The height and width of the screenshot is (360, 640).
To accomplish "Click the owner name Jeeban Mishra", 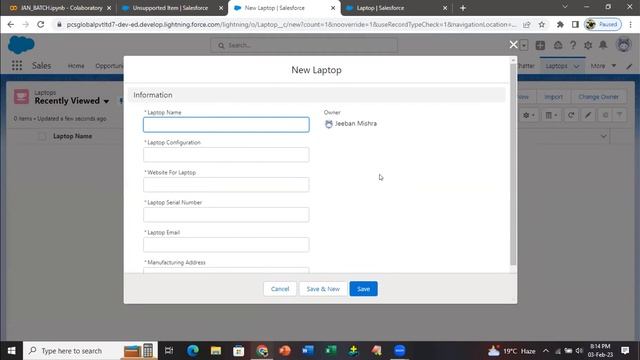I will point(356,124).
